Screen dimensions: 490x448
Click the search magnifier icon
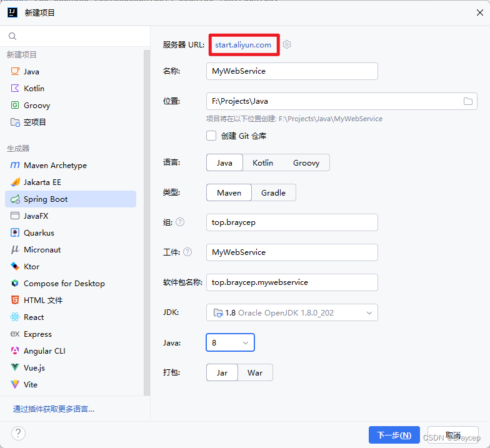(x=12, y=36)
